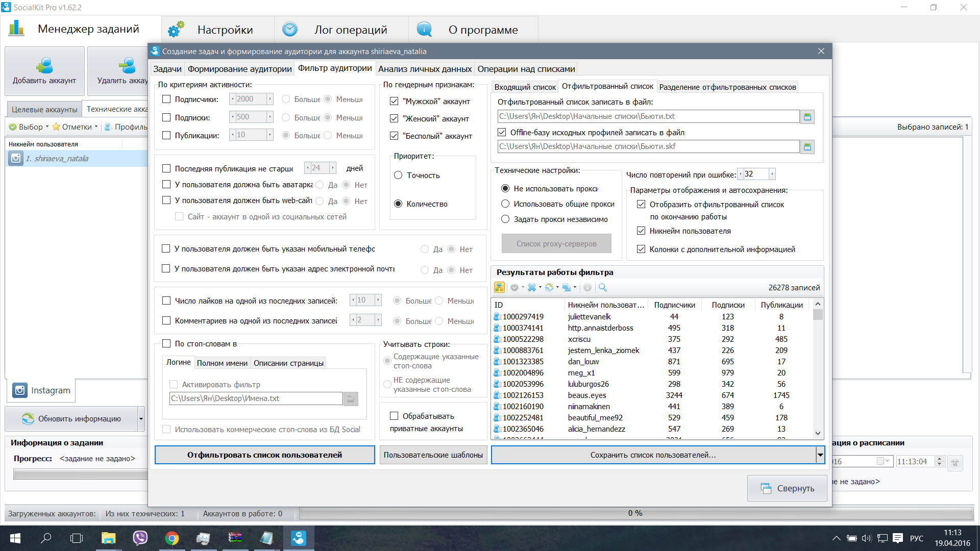
Task: Open the Входящий список tab
Action: [525, 87]
